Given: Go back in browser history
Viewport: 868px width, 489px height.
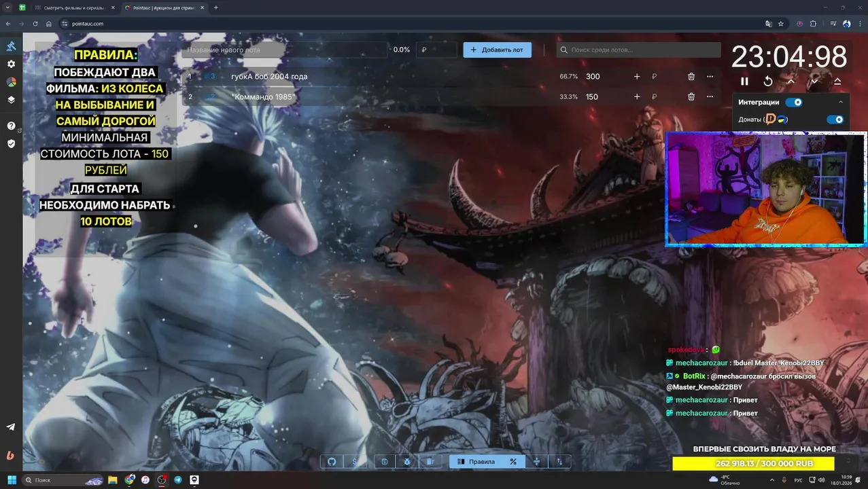Looking at the screenshot, I should [x=8, y=24].
